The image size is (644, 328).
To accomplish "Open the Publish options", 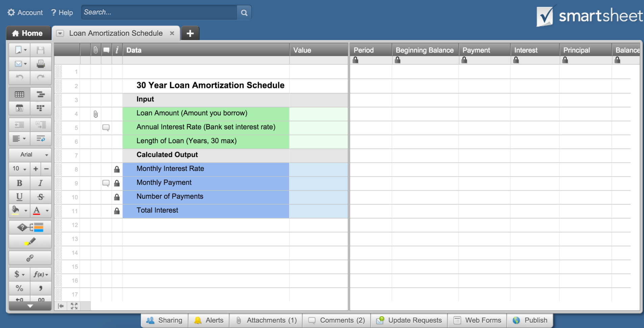I will coord(530,320).
